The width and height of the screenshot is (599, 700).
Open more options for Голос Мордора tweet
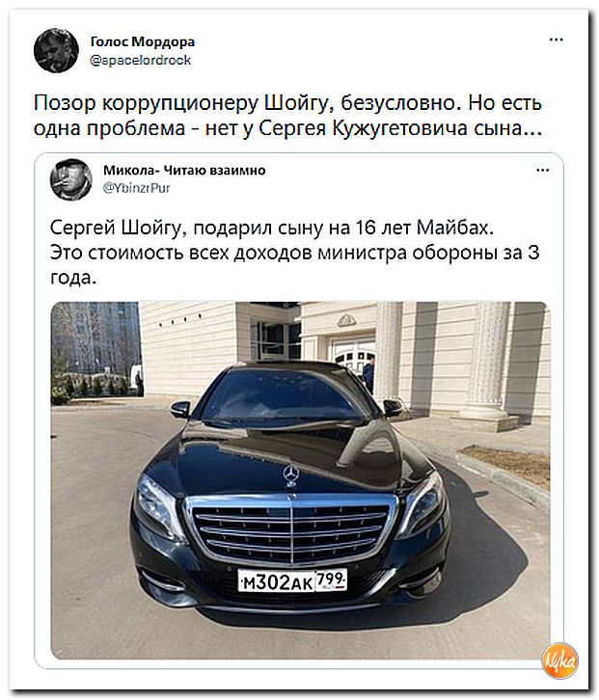pyautogui.click(x=557, y=40)
